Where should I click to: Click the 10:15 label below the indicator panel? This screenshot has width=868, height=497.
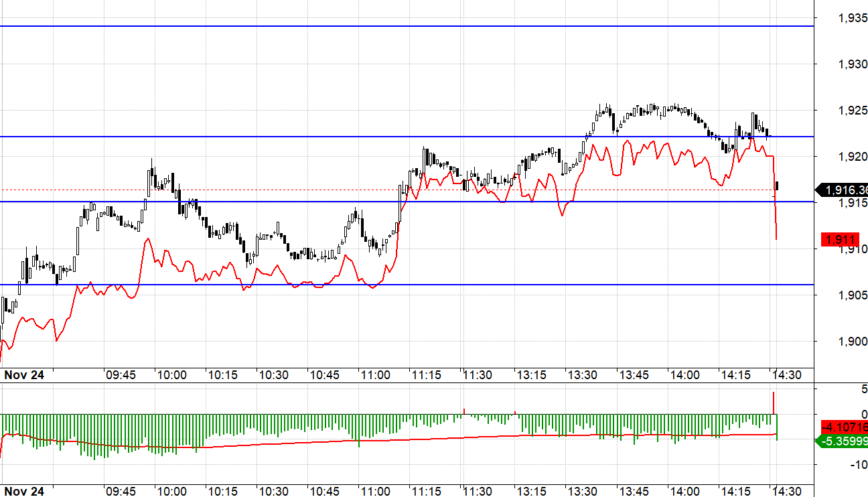point(223,491)
